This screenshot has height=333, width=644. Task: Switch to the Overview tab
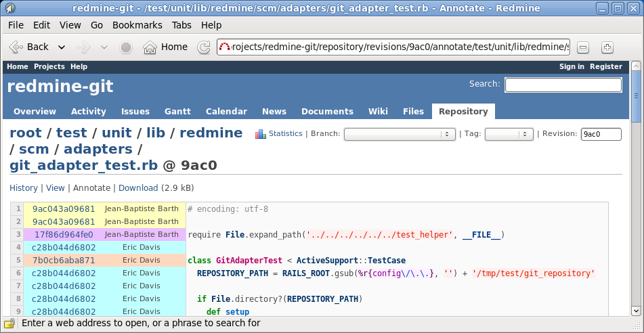tap(35, 111)
